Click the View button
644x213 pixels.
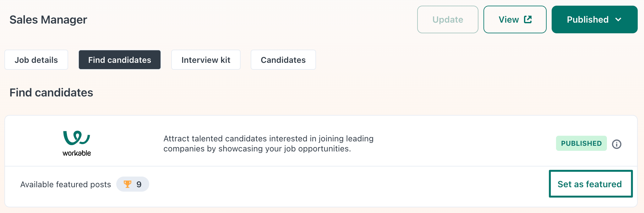[515, 19]
